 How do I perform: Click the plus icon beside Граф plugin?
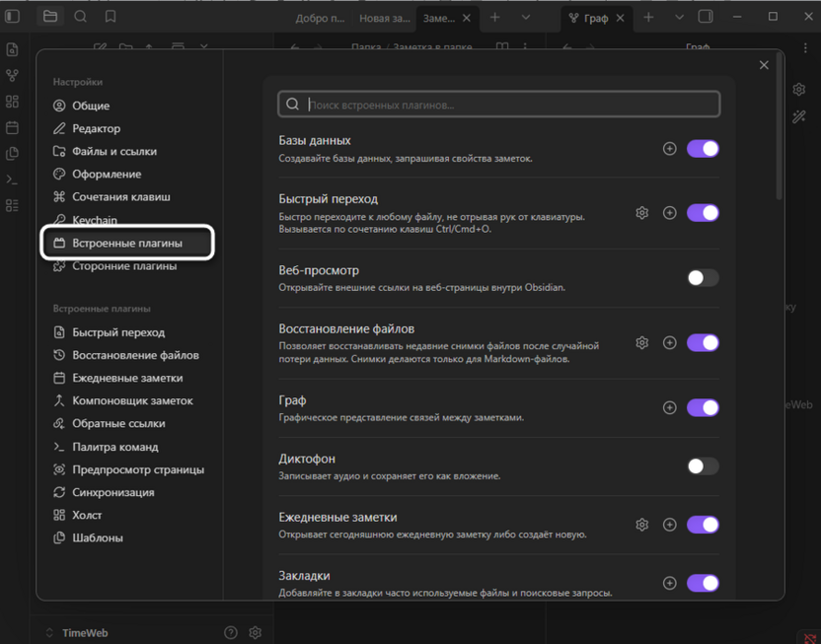point(670,407)
